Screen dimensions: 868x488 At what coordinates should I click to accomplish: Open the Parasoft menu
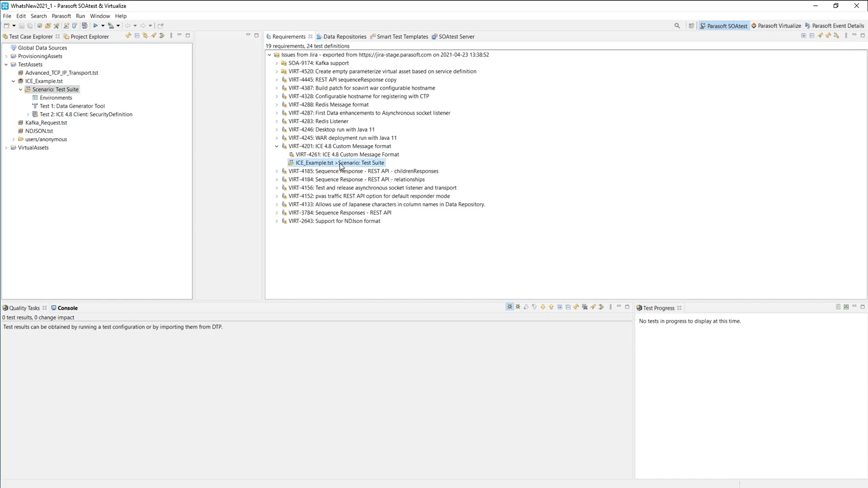tap(61, 16)
